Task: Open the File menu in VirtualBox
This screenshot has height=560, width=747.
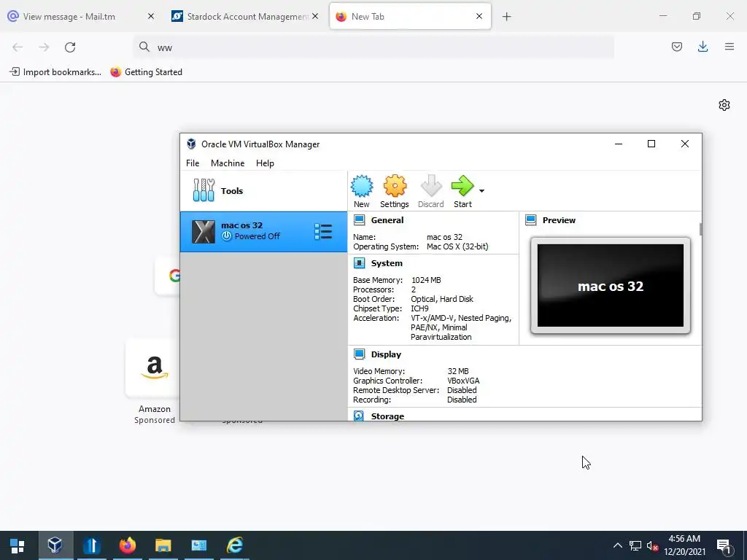Action: click(193, 163)
